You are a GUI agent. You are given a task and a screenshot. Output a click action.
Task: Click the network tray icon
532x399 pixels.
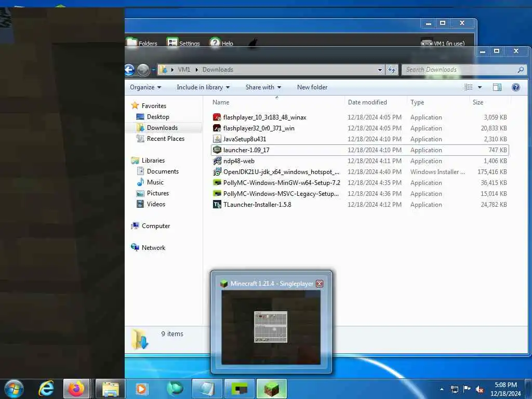[454, 389]
